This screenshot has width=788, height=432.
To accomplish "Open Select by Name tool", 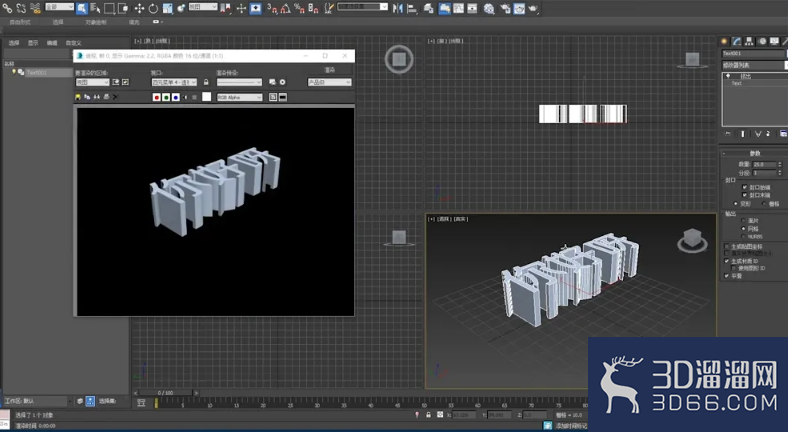I will coord(95,8).
